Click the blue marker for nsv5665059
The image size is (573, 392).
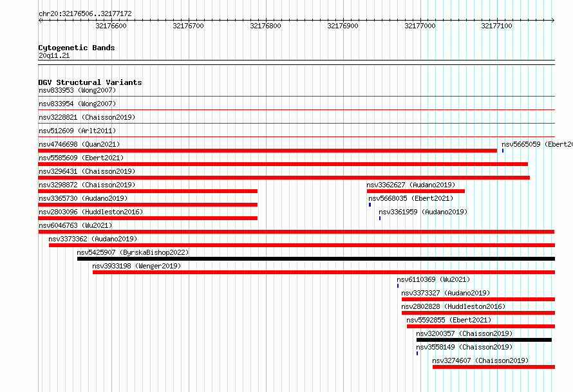coord(503,151)
